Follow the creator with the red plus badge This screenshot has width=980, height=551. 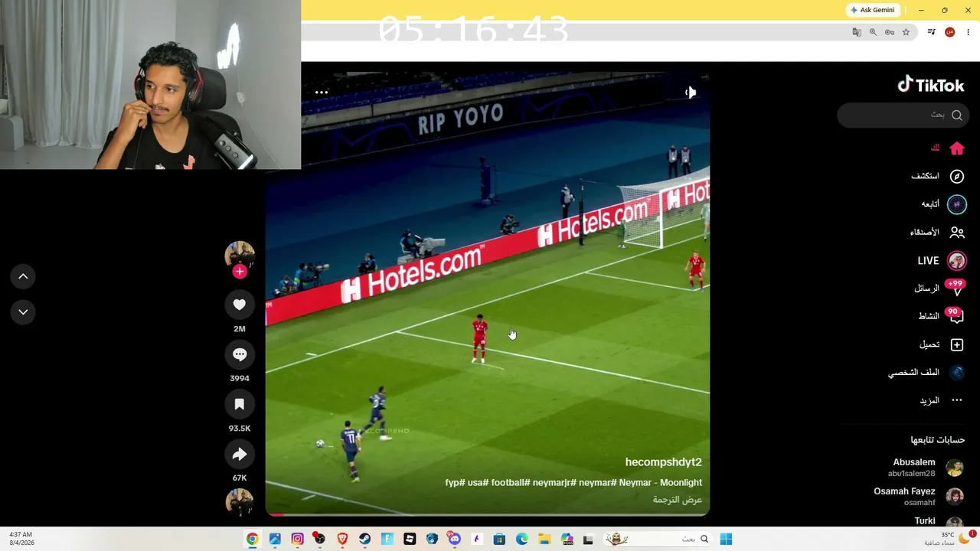pos(240,272)
